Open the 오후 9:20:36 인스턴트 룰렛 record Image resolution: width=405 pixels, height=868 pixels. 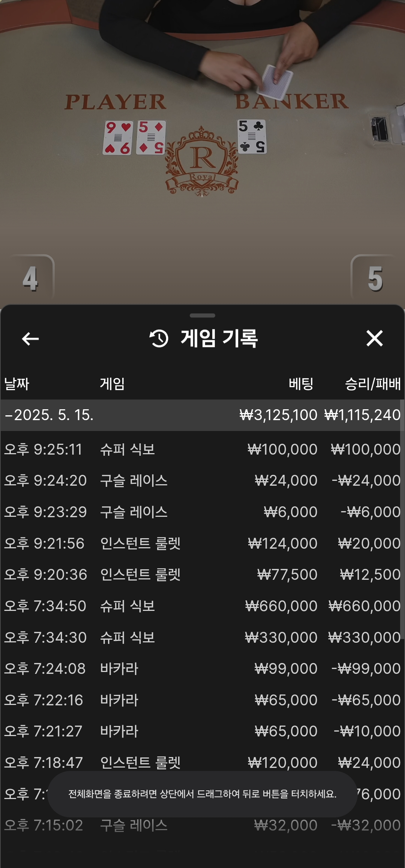pos(202,575)
